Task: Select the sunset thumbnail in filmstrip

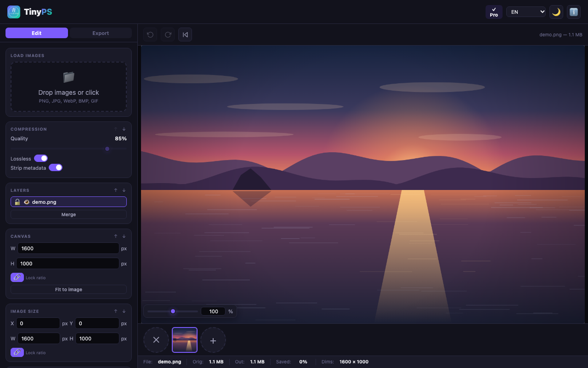Action: 185,340
